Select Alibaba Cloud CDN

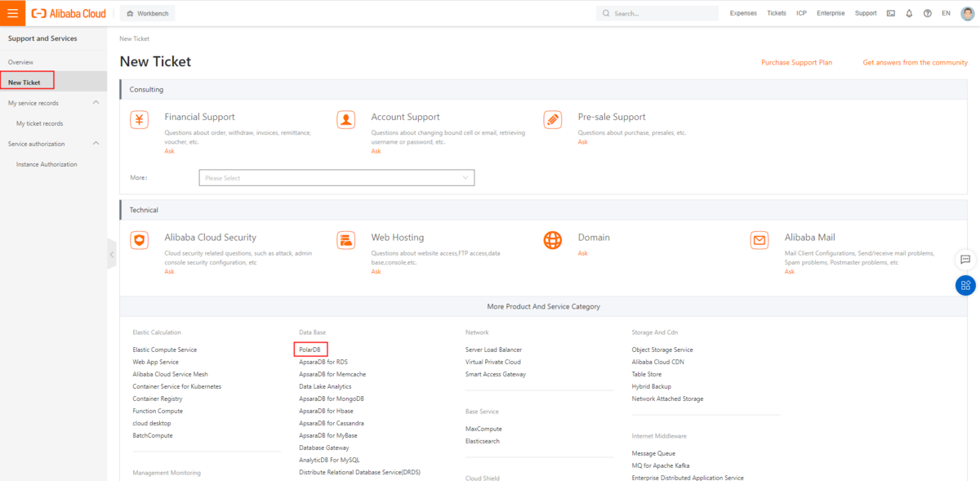(x=657, y=362)
